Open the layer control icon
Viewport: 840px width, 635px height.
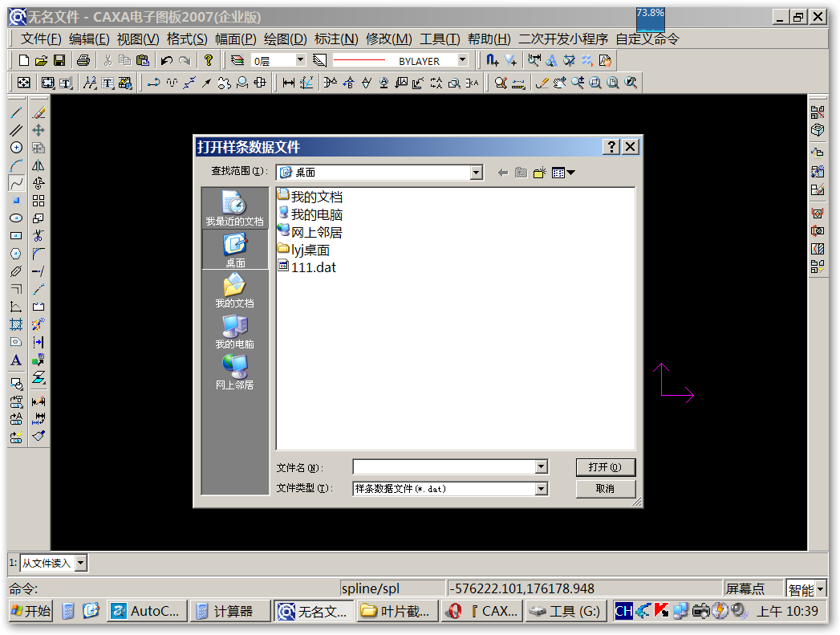[x=237, y=60]
